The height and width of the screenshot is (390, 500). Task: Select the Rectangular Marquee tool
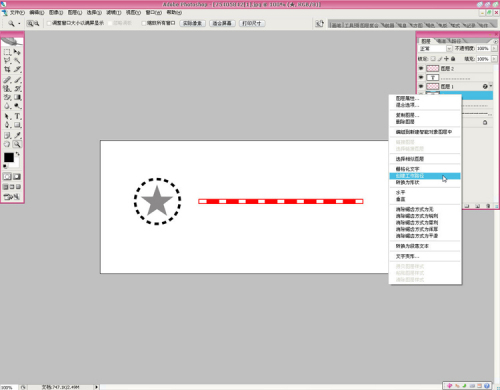[x=7, y=52]
